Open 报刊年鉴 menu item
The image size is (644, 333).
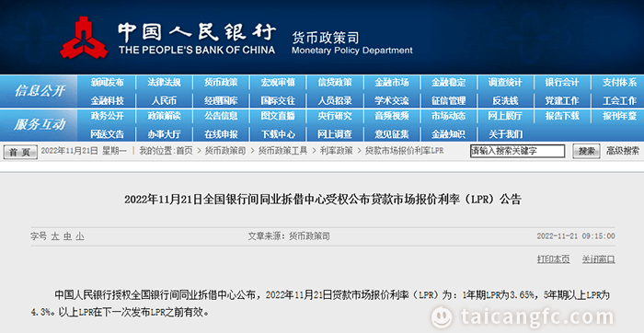coord(620,116)
